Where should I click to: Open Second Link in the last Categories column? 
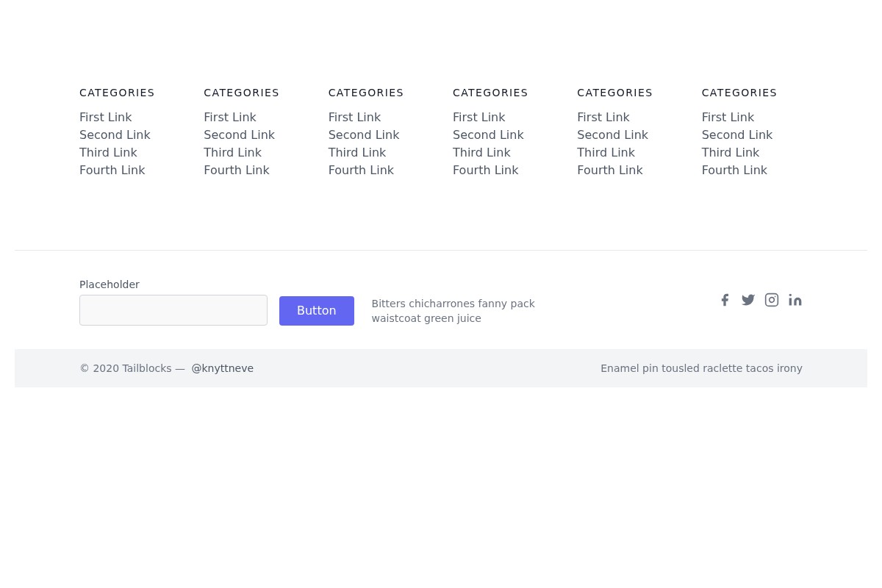[x=736, y=135]
